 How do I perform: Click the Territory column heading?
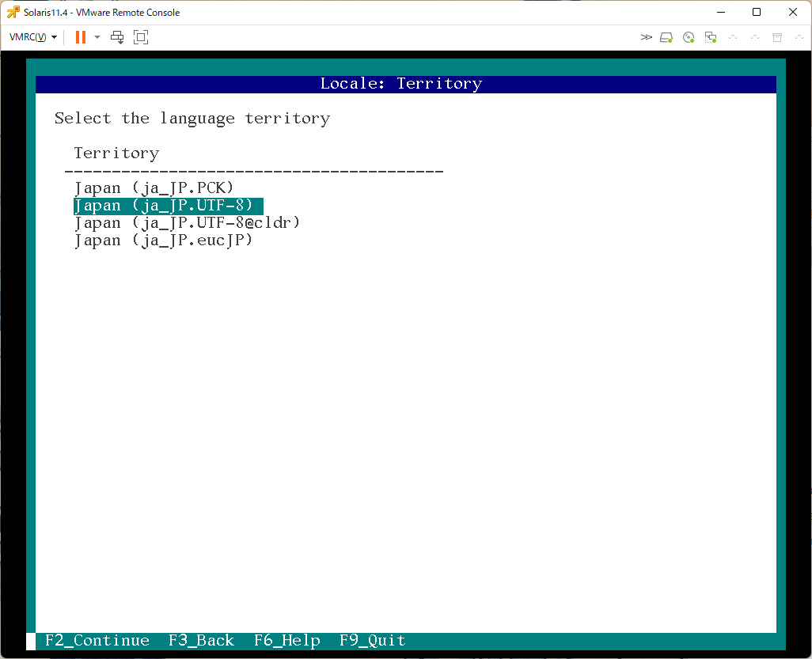(116, 153)
